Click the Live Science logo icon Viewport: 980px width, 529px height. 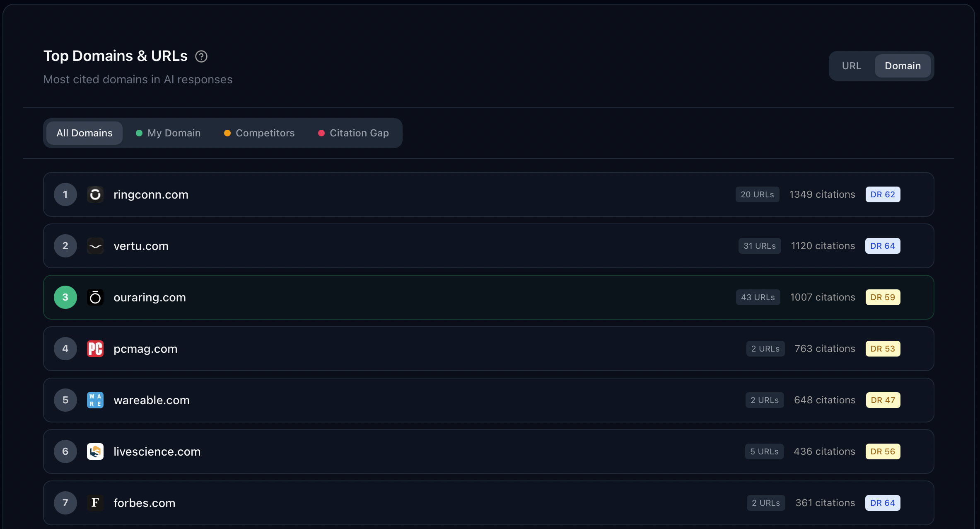pos(95,451)
